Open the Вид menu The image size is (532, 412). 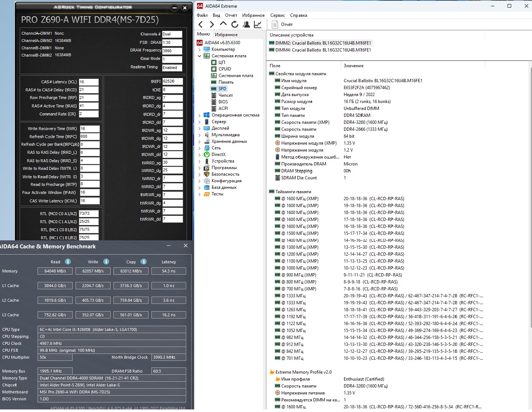pos(216,15)
